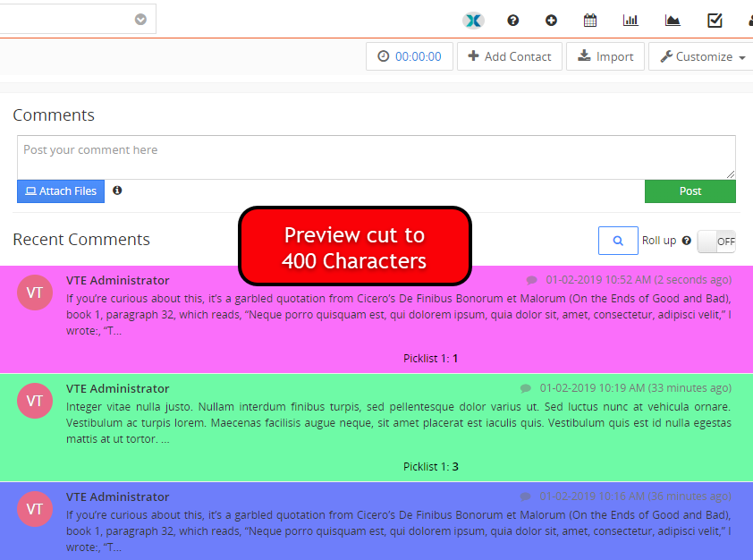Viewport: 753px width, 560px height.
Task: Click VT avatar on the 10:19 AM comment
Action: click(x=35, y=401)
